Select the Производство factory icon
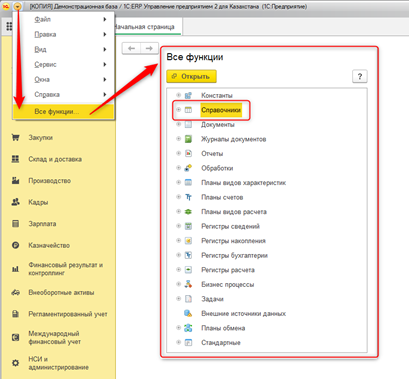The height and width of the screenshot is (379, 409). (15, 181)
